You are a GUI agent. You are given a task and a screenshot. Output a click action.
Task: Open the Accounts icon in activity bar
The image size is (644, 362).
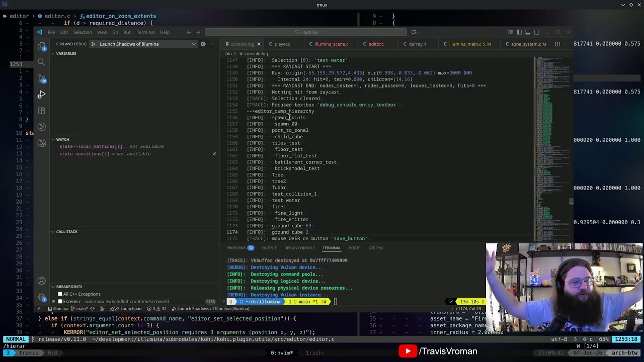click(x=42, y=281)
